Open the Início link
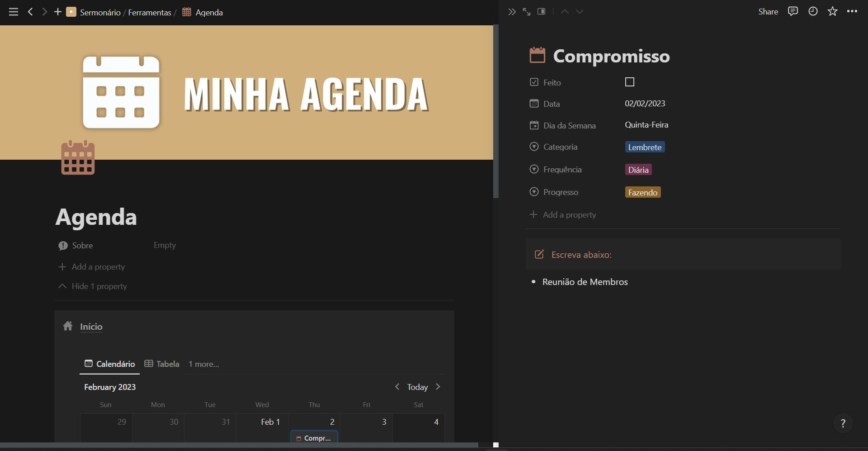Image resolution: width=868 pixels, height=451 pixels. 91,327
